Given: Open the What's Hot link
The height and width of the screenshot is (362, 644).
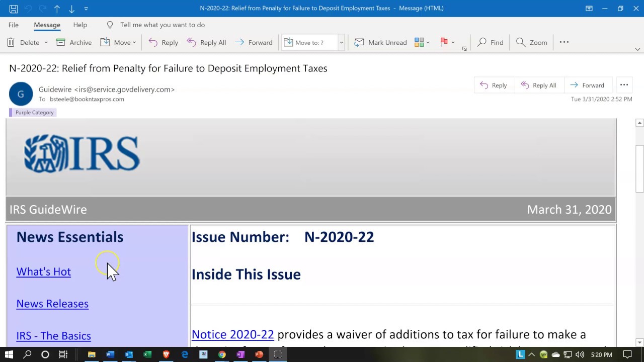Looking at the screenshot, I should 44,271.
